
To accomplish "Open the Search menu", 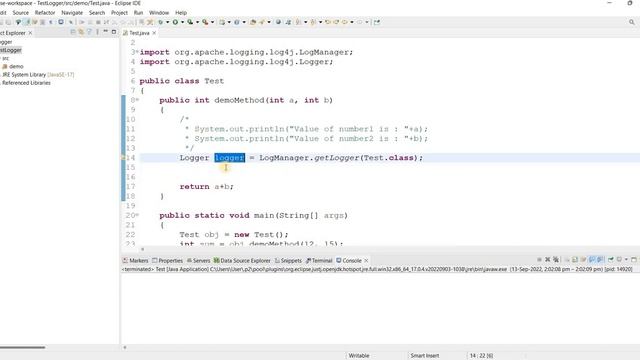I will coord(97,13).
